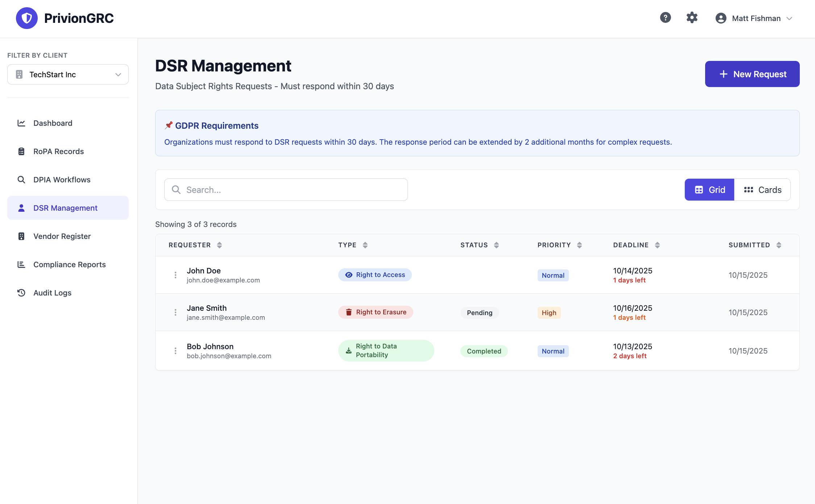815x504 pixels.
Task: Click the Vendor Register building icon
Action: click(21, 236)
